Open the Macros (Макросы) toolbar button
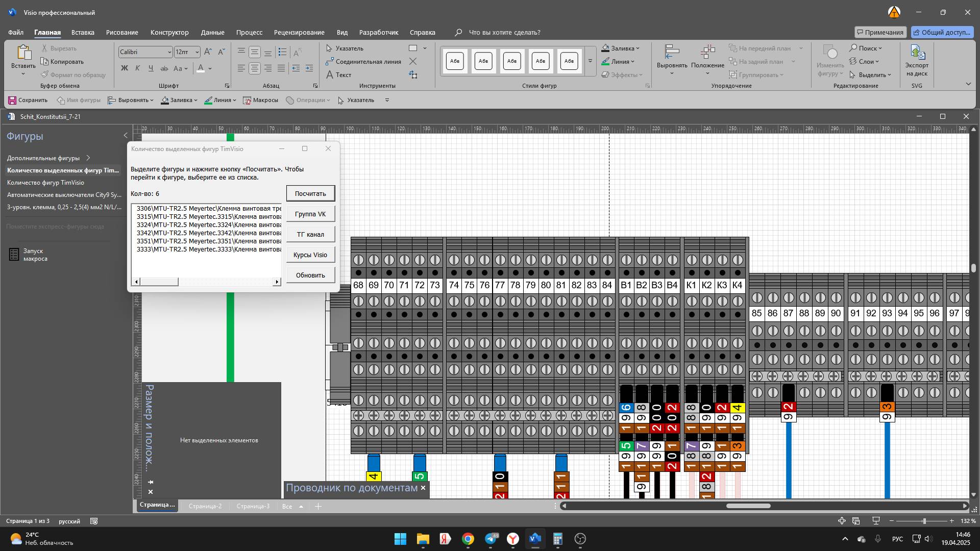 260,101
